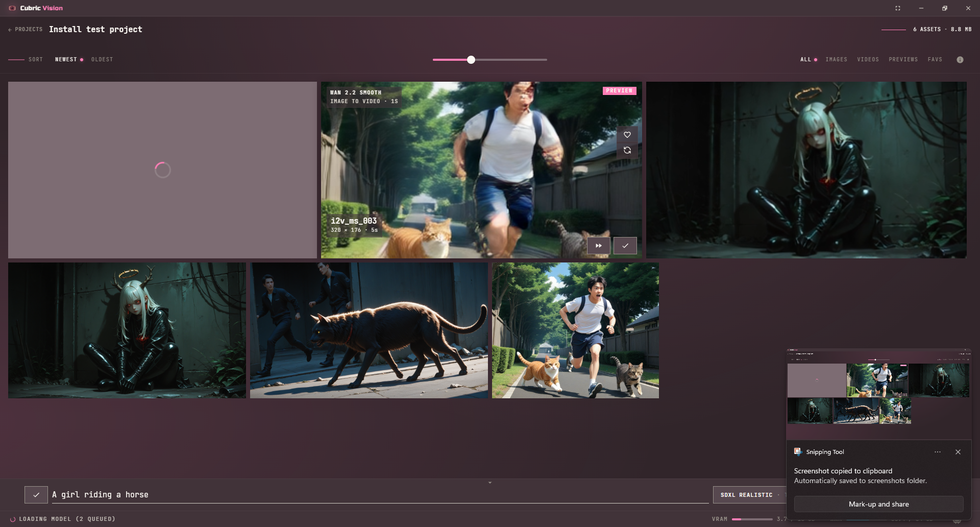Image resolution: width=980 pixels, height=527 pixels.
Task: Expand the panel chevron above the prompt bar
Action: [490, 483]
